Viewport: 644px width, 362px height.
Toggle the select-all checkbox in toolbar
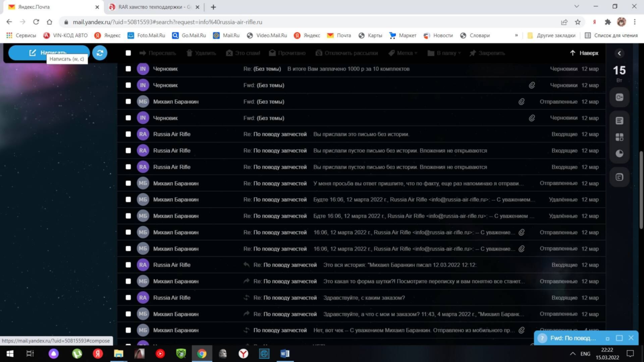point(128,53)
